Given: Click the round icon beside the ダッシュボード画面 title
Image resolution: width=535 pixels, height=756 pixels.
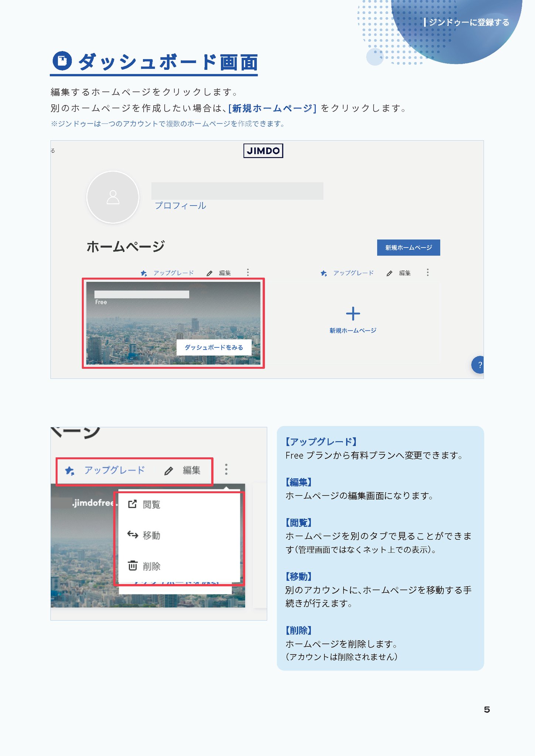Looking at the screenshot, I should [x=62, y=61].
